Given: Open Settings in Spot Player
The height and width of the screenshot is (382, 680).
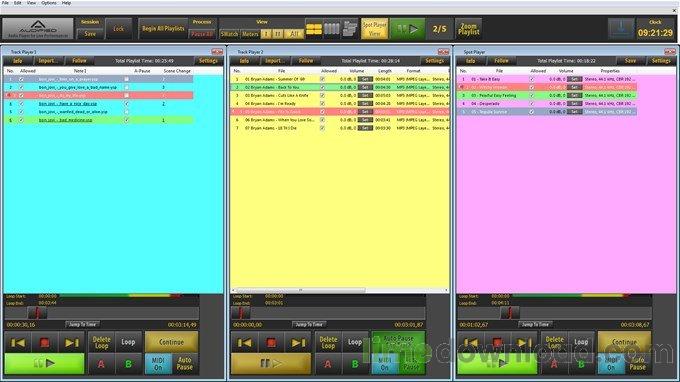Looking at the screenshot, I should point(661,61).
